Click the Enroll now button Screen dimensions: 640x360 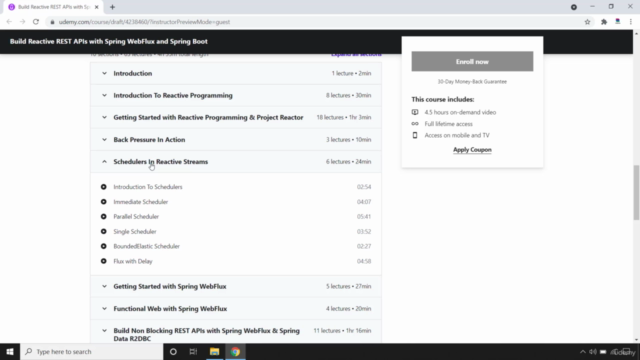pos(472,62)
